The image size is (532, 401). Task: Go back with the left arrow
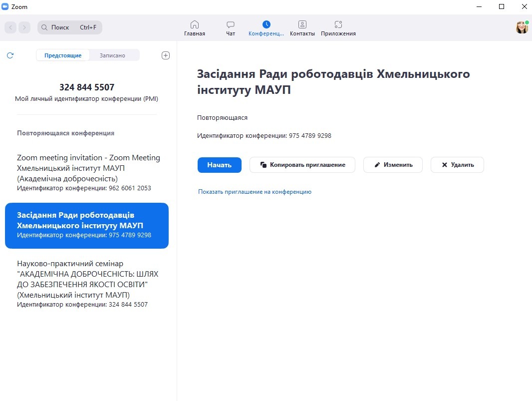click(11, 27)
